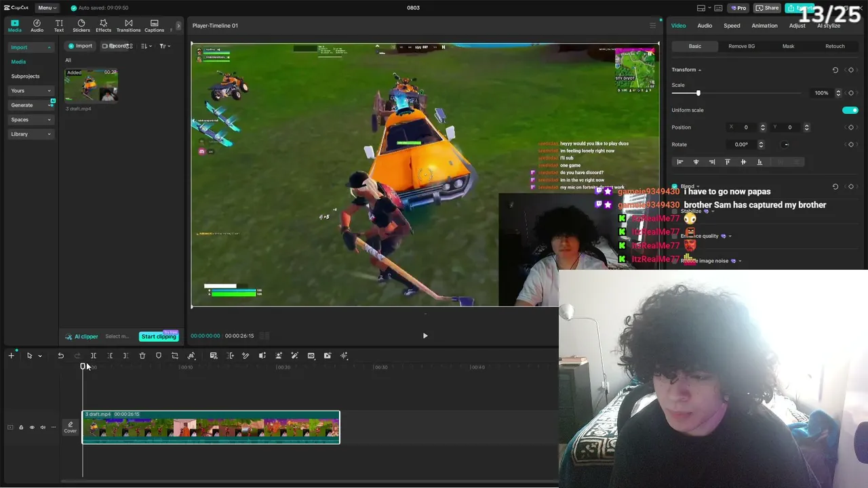Image resolution: width=868 pixels, height=488 pixels.
Task: Expand the Yours section
Action: 49,91
